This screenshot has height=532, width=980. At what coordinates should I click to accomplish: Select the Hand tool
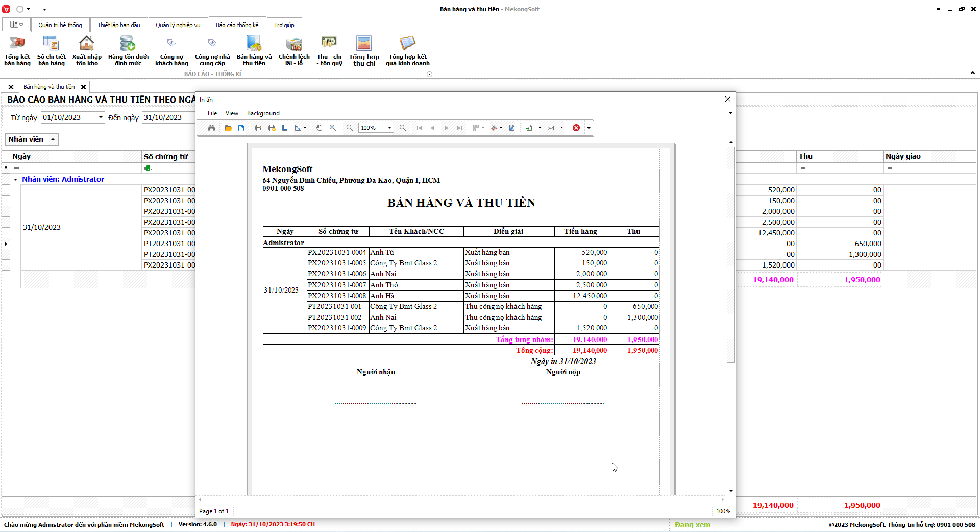[320, 128]
